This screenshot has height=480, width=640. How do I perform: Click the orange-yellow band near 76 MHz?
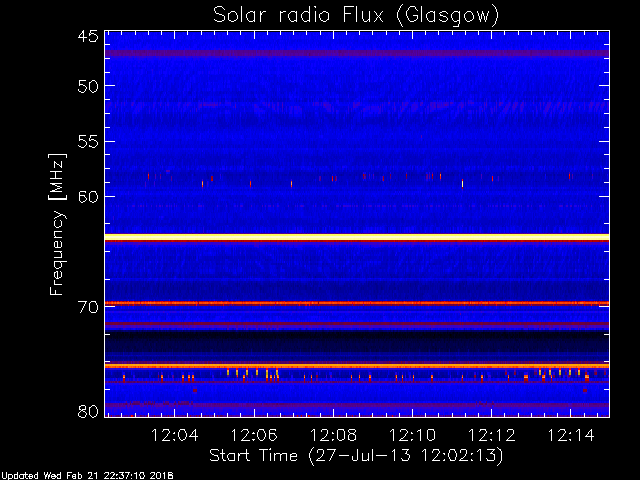[x=357, y=366]
